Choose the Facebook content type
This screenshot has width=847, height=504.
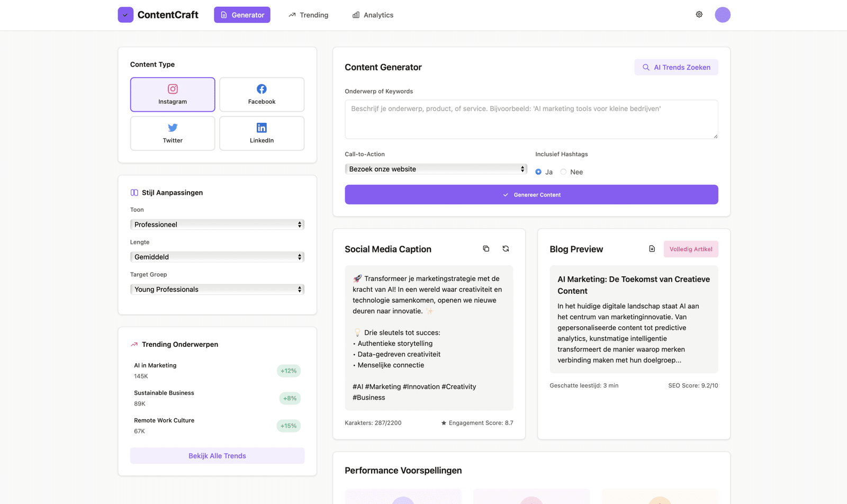(x=262, y=95)
